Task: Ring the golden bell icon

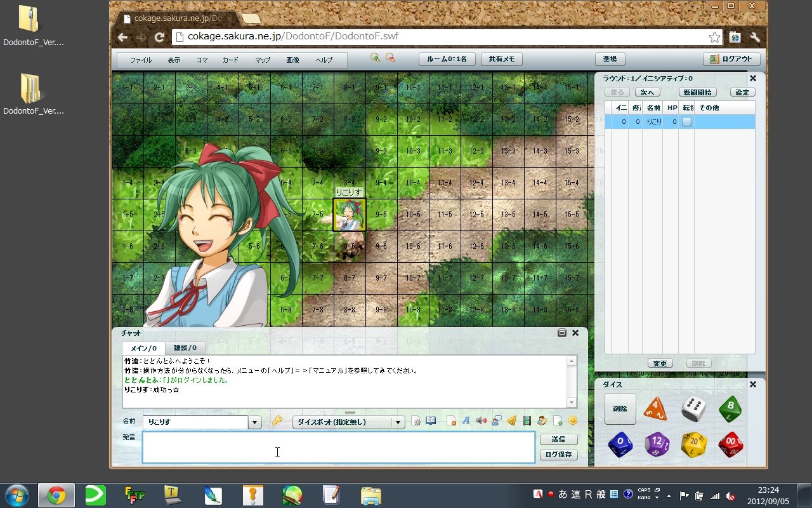Action: pos(511,420)
